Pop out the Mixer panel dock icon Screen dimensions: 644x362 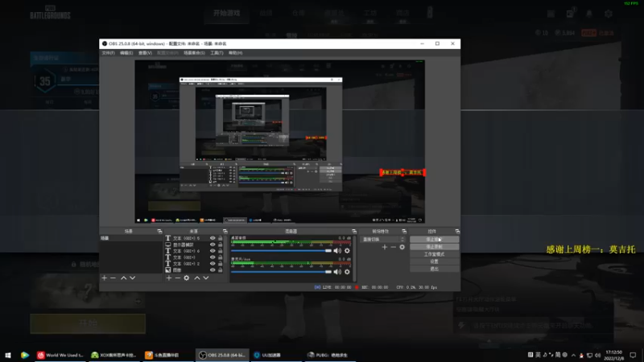tap(354, 232)
